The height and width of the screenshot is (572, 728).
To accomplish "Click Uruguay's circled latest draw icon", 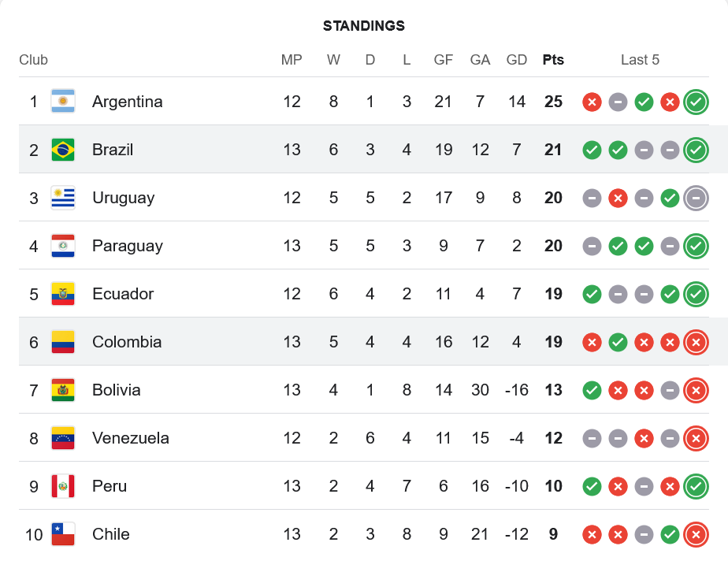I will click(x=696, y=198).
